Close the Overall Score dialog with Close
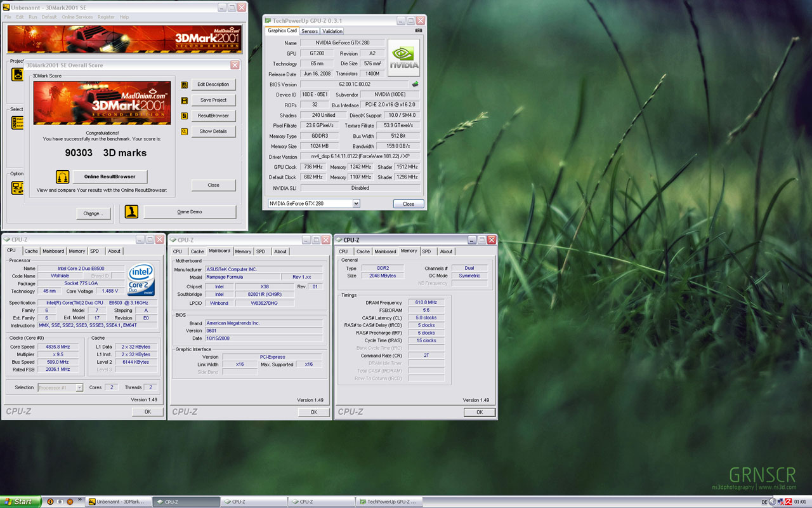Viewport: 812px width, 508px height. click(213, 185)
